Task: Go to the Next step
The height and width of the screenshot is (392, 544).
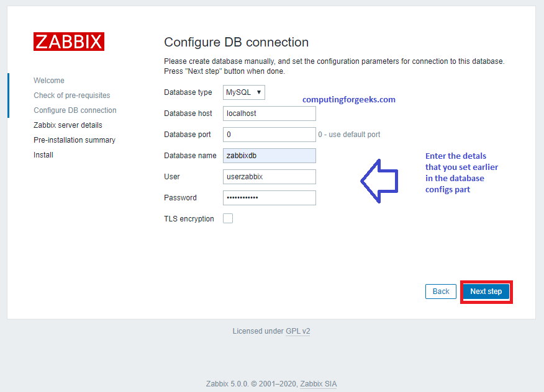Action: [486, 292]
